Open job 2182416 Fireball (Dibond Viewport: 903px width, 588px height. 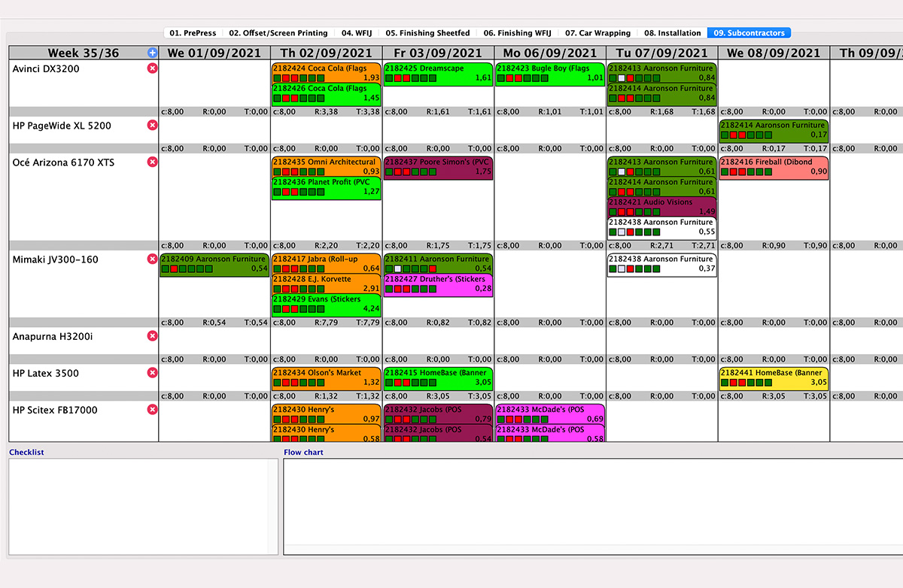(774, 167)
